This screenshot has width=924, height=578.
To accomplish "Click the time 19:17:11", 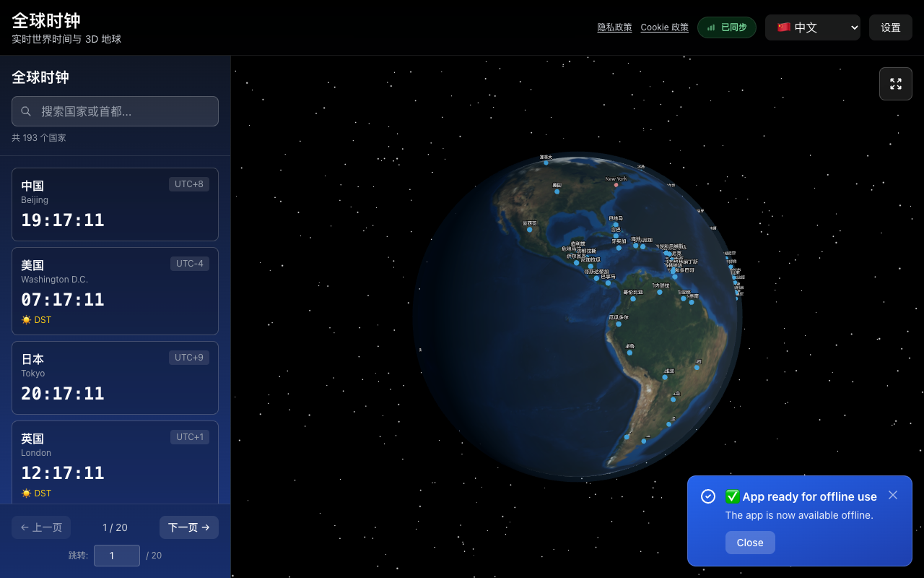I will pyautogui.click(x=63, y=220).
